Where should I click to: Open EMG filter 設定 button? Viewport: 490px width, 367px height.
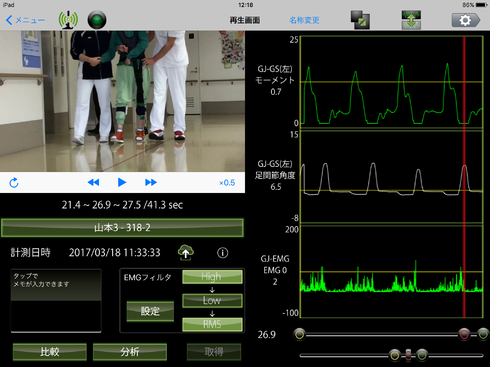[x=150, y=311]
